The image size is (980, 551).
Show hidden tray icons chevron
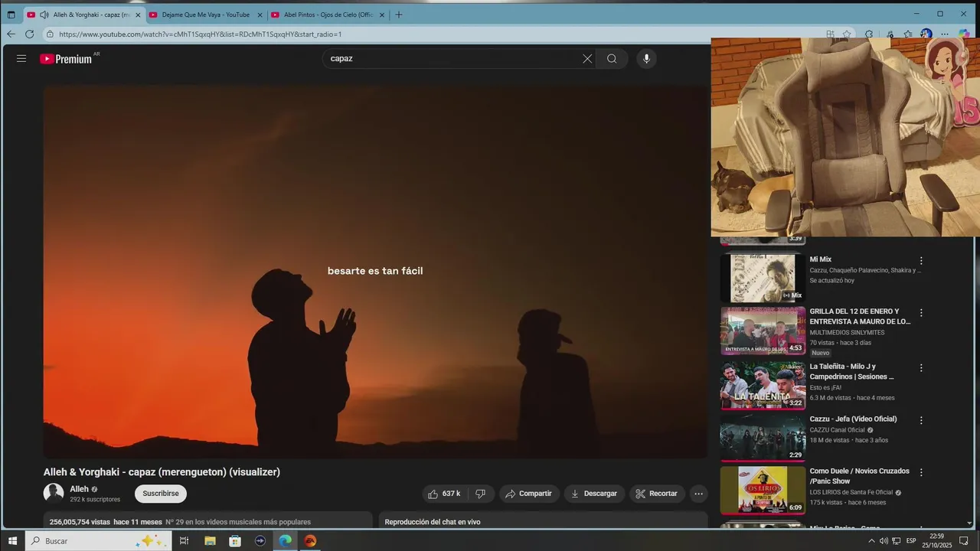(x=871, y=541)
